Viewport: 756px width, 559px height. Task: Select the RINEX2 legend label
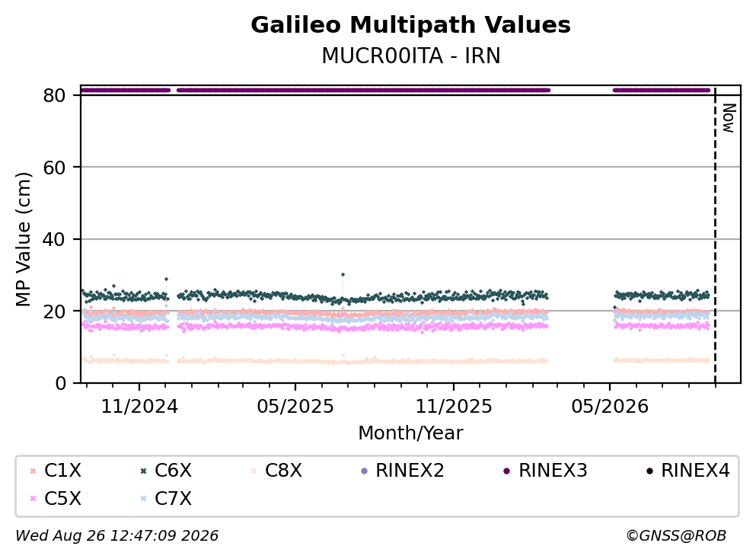(x=410, y=471)
